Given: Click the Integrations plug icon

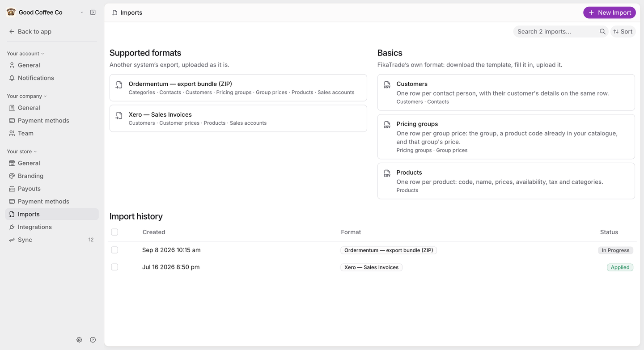Looking at the screenshot, I should pyautogui.click(x=12, y=227).
